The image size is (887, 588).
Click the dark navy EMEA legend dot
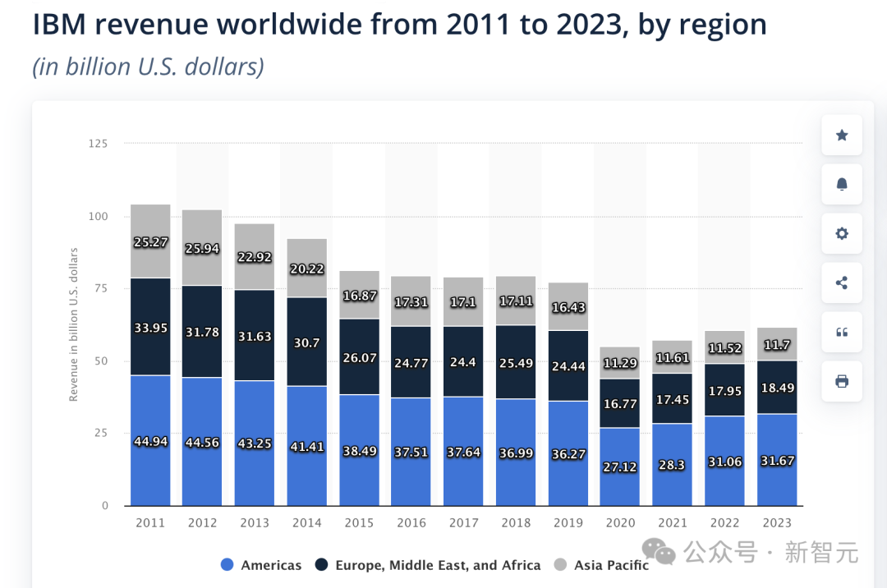click(321, 565)
